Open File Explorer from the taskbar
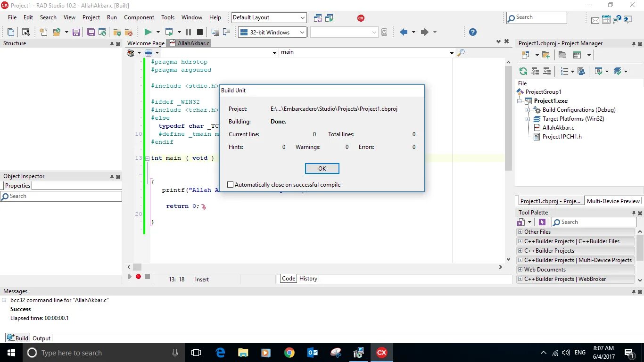644x362 pixels. pos(243,353)
